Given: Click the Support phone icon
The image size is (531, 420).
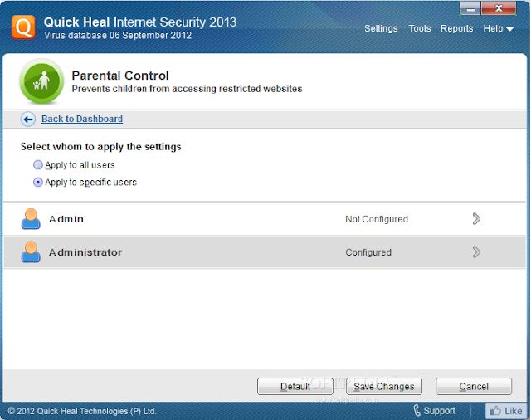Looking at the screenshot, I should point(417,411).
